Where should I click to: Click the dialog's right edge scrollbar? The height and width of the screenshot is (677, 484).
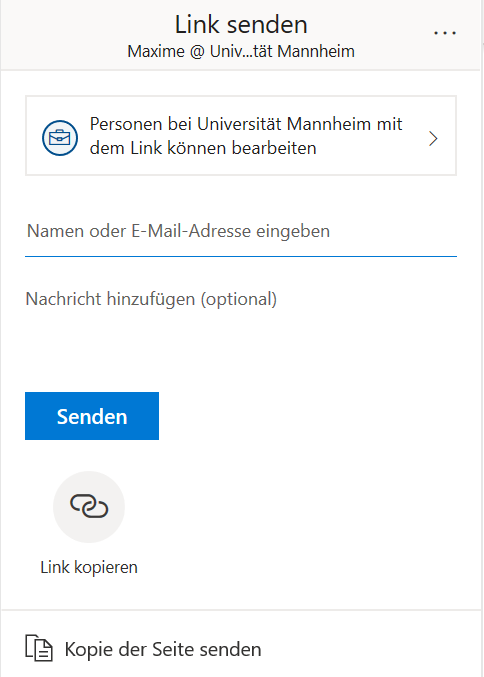[482, 338]
